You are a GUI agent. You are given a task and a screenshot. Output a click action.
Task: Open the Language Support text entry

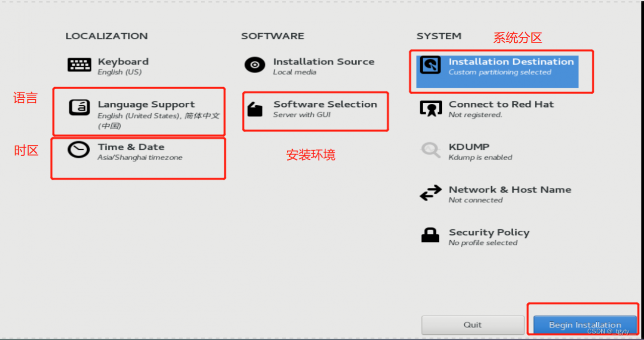(146, 105)
